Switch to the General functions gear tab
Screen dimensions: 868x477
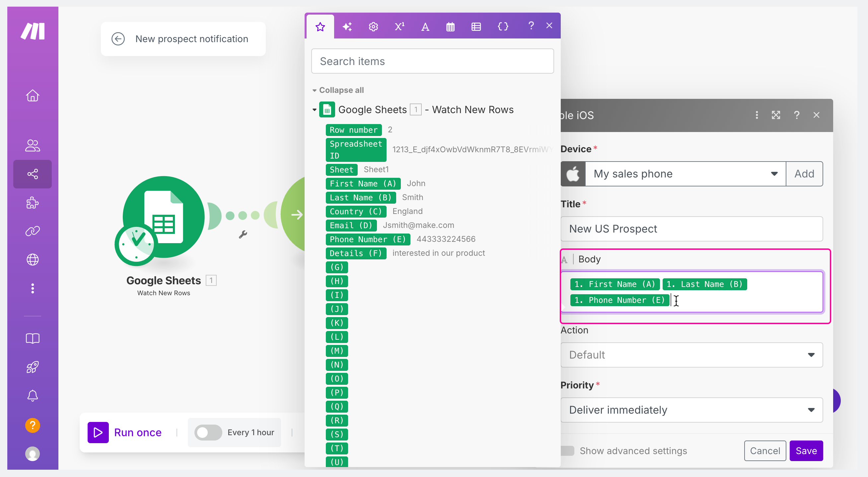click(373, 26)
